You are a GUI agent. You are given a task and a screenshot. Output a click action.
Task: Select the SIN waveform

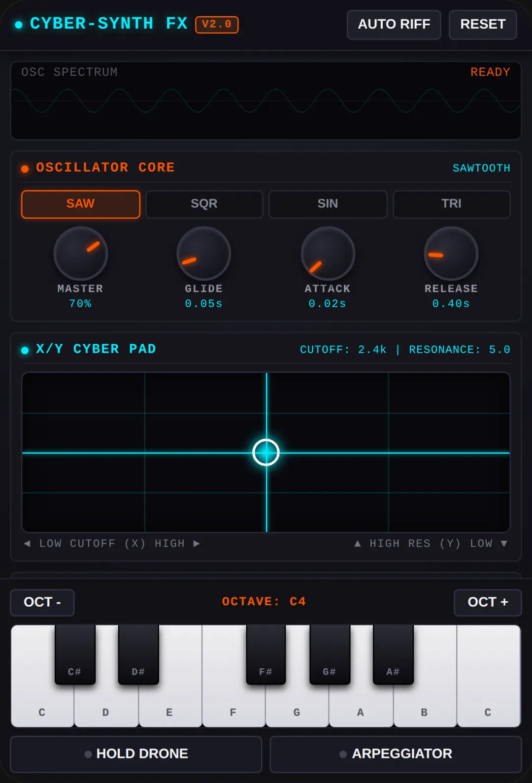point(328,204)
